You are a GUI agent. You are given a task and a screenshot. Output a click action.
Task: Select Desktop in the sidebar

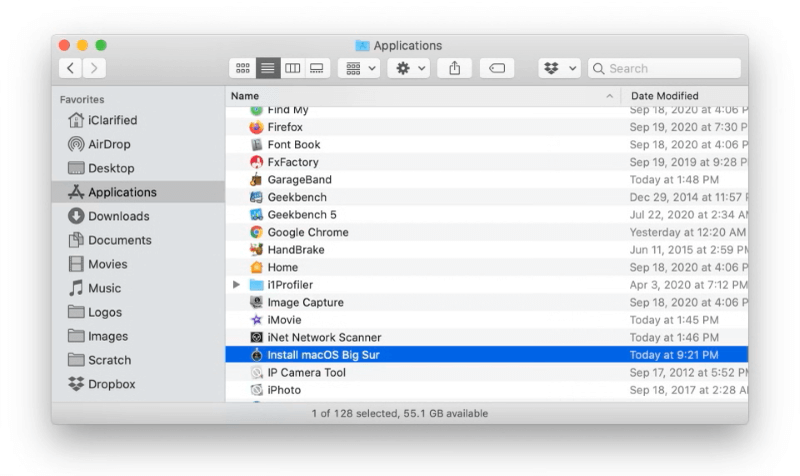point(111,168)
